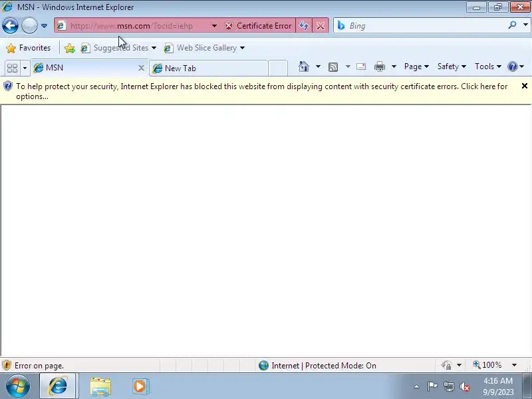Open the Page menu
The image size is (532, 399).
(x=416, y=66)
